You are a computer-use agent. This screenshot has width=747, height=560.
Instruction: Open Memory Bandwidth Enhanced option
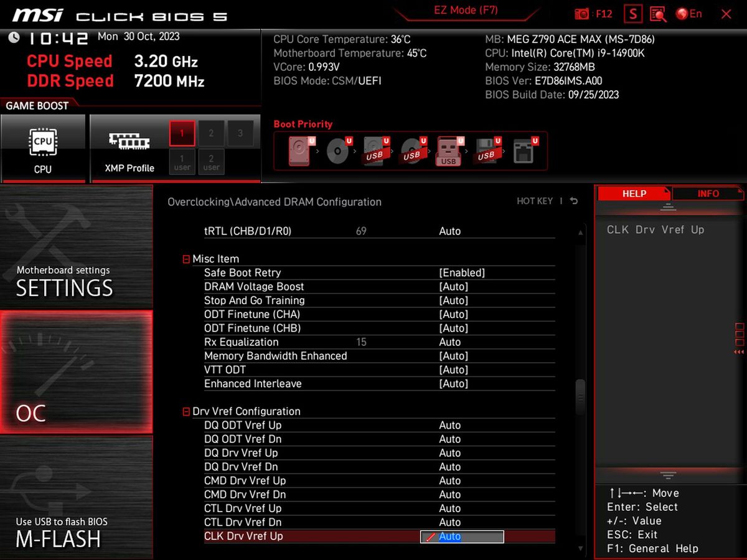tap(379, 356)
